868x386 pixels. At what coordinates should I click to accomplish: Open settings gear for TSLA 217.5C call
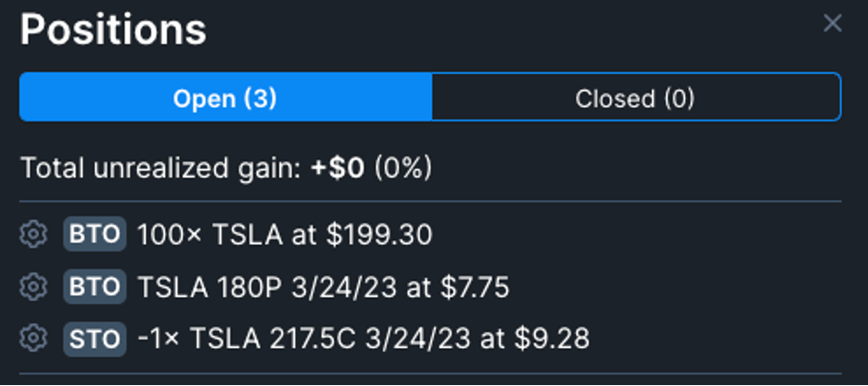(33, 338)
